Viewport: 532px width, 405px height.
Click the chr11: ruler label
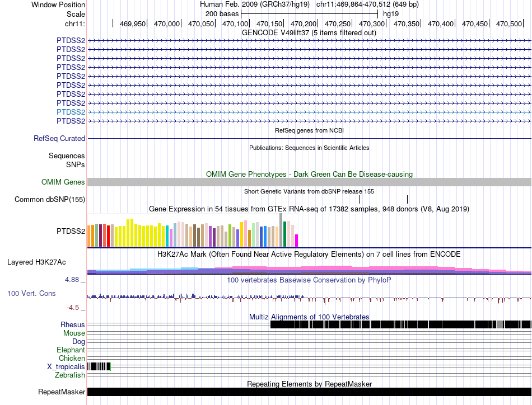[x=75, y=23]
